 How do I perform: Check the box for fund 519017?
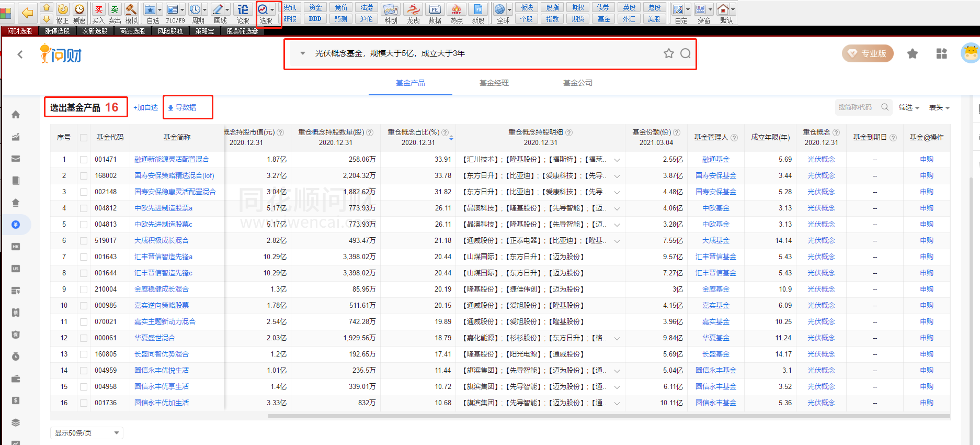(84, 241)
